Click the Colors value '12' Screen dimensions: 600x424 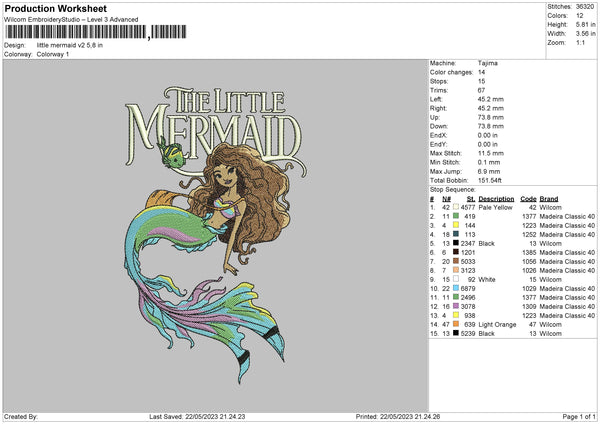[x=580, y=16]
